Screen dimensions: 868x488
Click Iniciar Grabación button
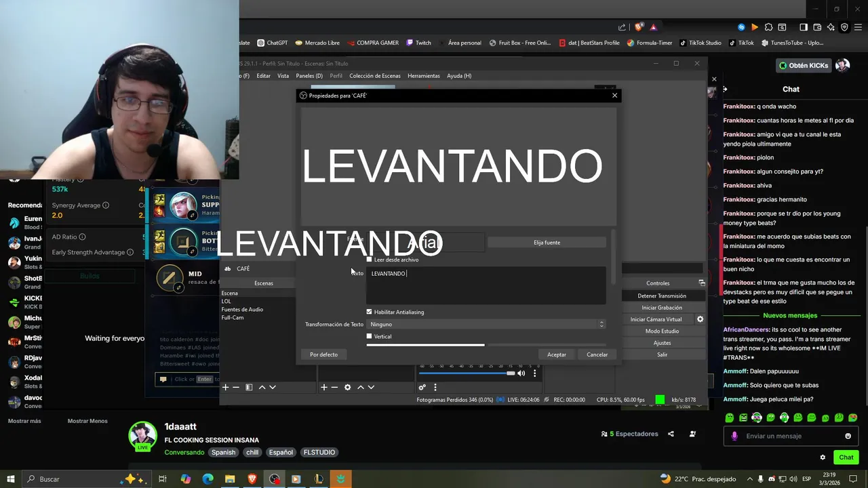coord(662,308)
